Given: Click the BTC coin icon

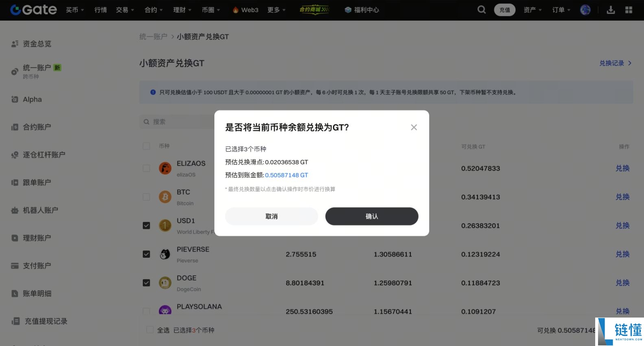Looking at the screenshot, I should 165,197.
